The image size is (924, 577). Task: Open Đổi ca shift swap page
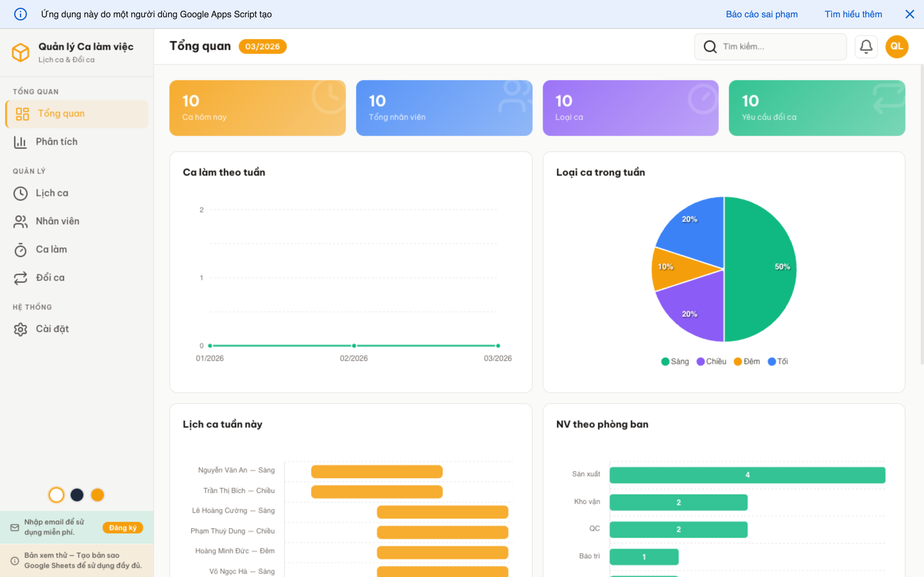pyautogui.click(x=50, y=278)
